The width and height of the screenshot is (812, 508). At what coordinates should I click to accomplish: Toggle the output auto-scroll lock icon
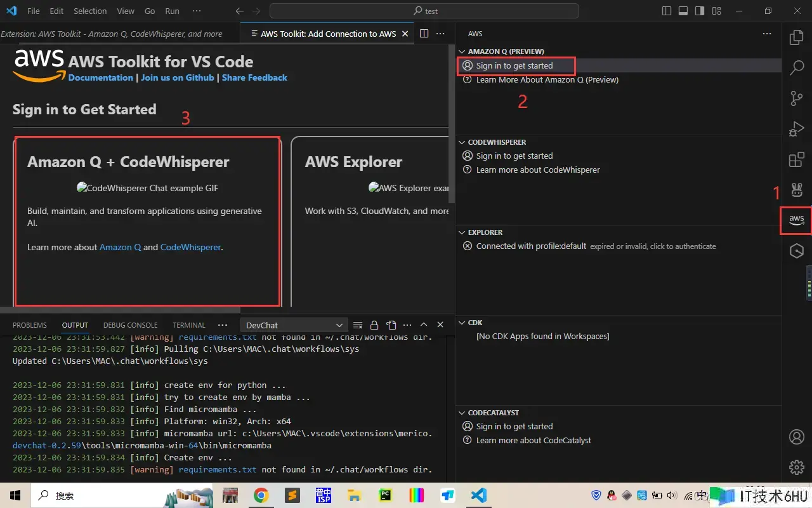(x=374, y=325)
